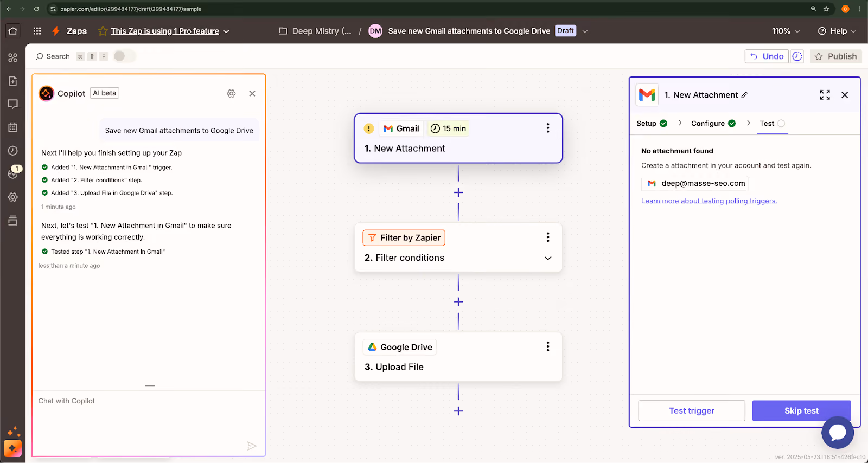The height and width of the screenshot is (463, 868).
Task: Open the Help dropdown menu
Action: click(837, 31)
